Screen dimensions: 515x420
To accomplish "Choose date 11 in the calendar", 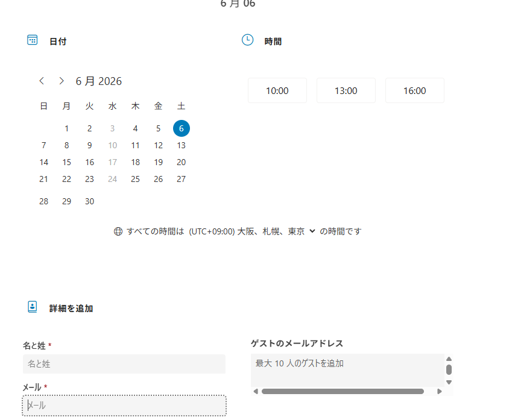I will tap(135, 145).
